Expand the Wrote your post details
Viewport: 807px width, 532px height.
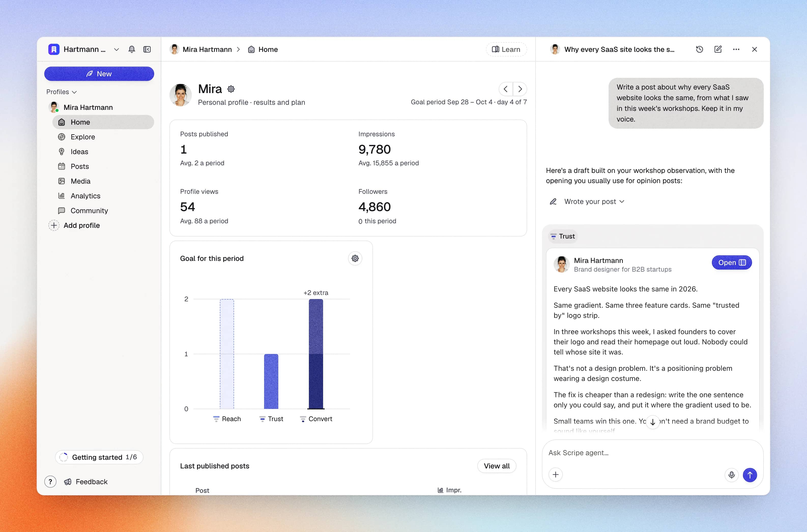coord(594,202)
